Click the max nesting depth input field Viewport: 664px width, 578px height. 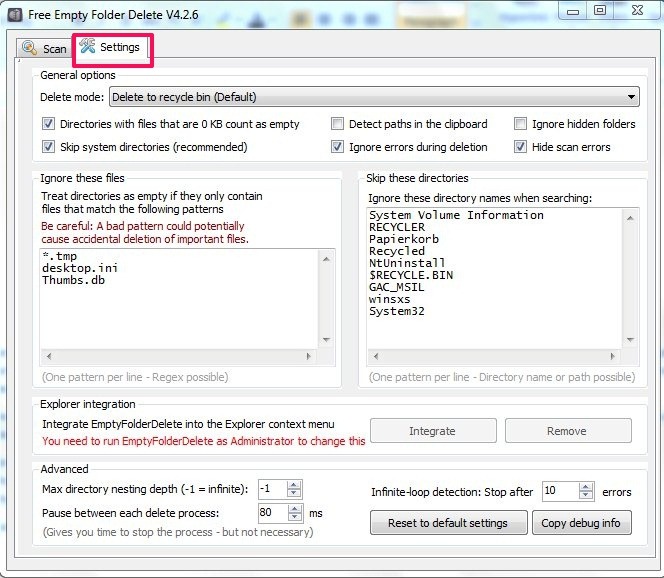click(x=272, y=489)
